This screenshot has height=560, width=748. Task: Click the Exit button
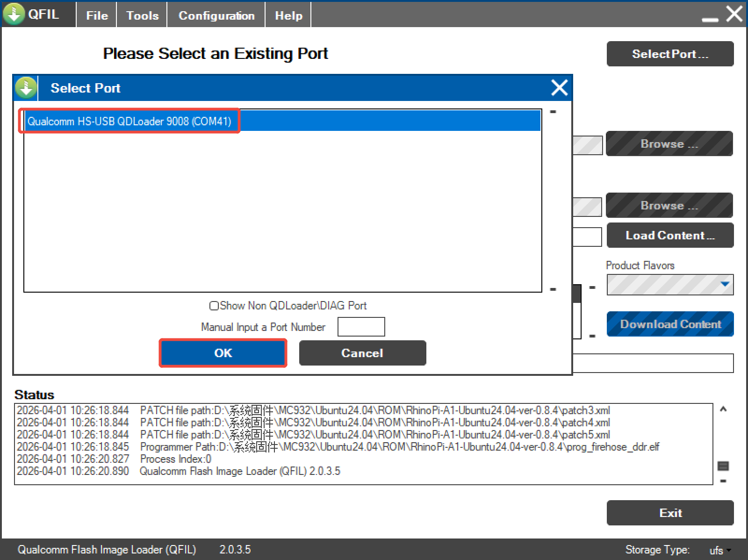click(x=670, y=513)
